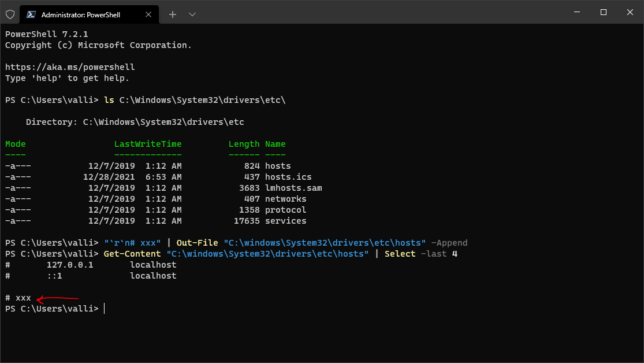
Task: Click the '3683' length value
Action: (x=250, y=188)
